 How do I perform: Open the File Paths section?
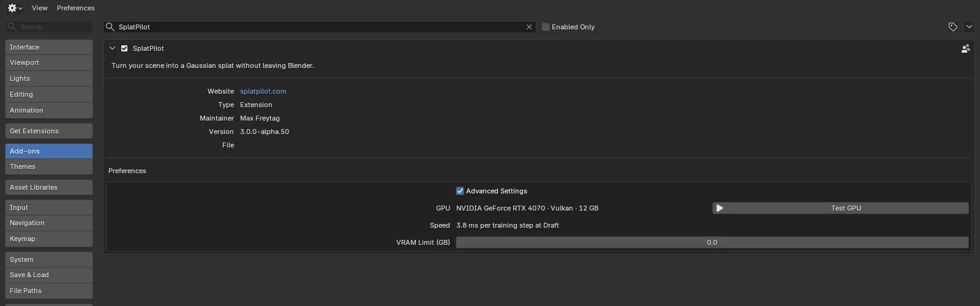pos(49,291)
